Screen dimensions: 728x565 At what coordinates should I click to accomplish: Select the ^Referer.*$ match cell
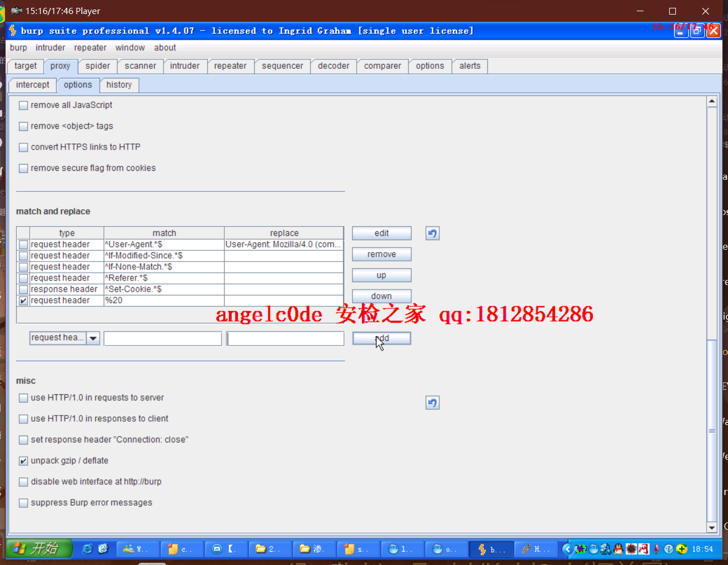click(164, 278)
